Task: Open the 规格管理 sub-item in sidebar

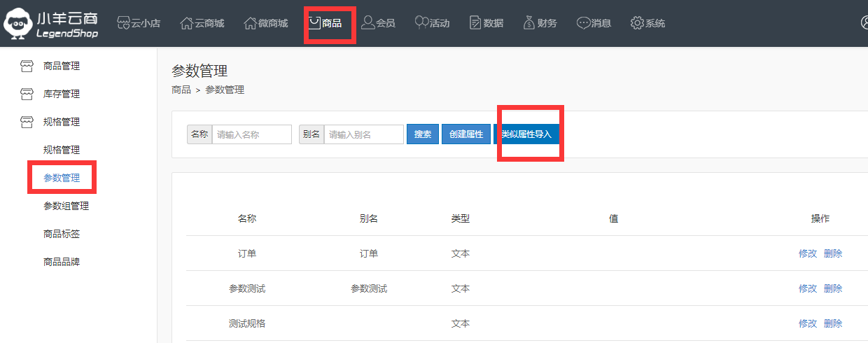Action: point(62,150)
